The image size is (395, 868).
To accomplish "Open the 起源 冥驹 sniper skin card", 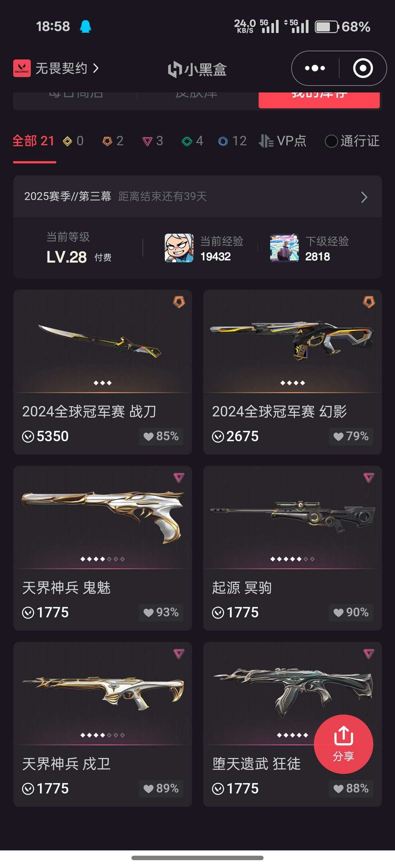I will pos(293,548).
